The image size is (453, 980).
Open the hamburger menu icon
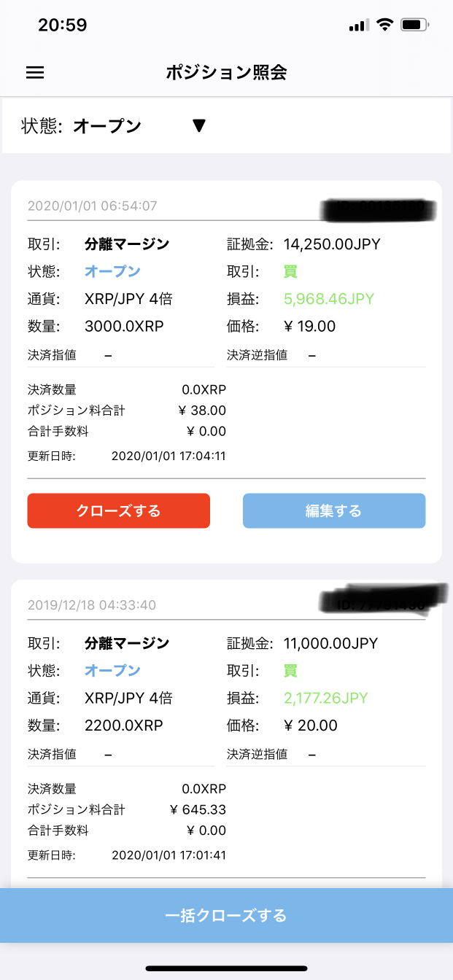click(35, 72)
